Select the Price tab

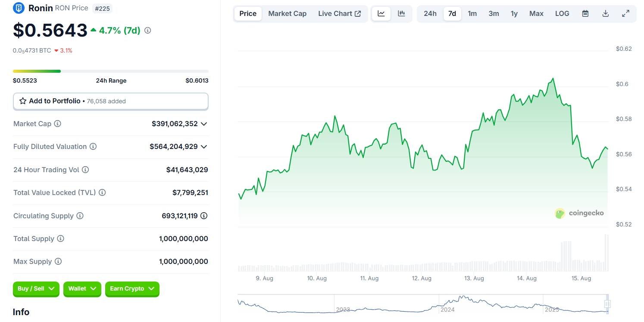pos(248,13)
